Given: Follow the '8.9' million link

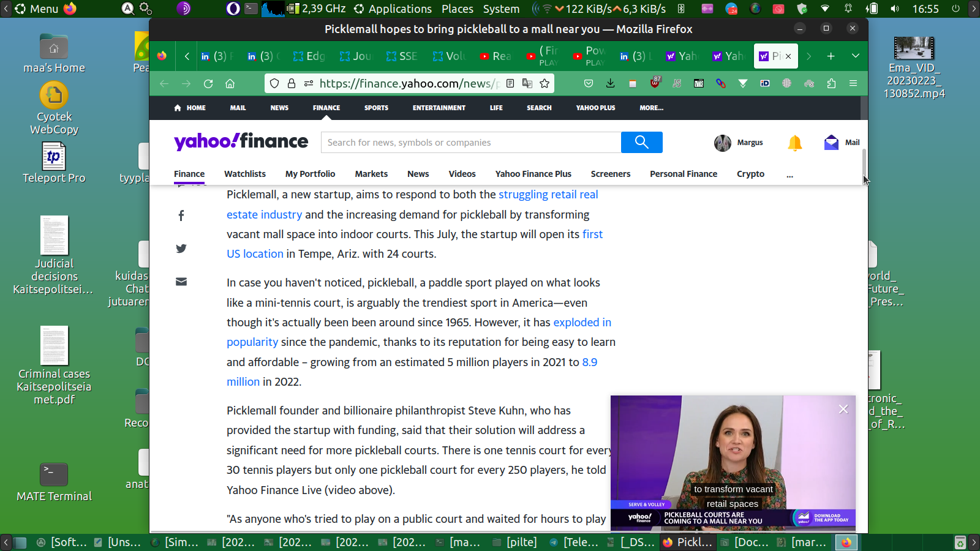Looking at the screenshot, I should [590, 362].
